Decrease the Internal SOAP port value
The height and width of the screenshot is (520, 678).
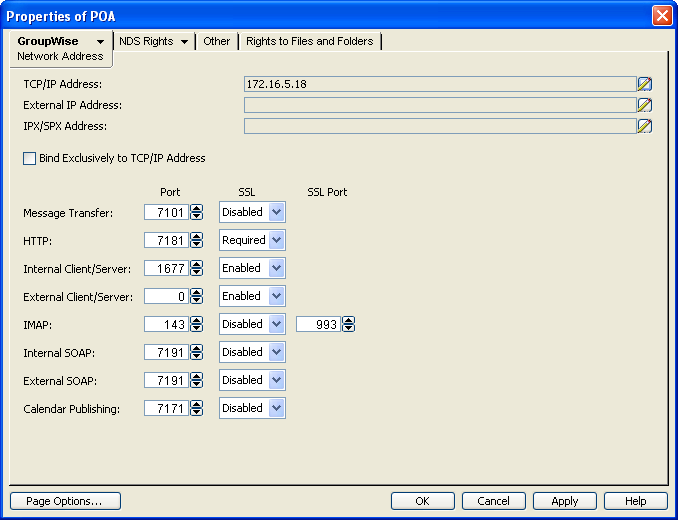coord(197,356)
